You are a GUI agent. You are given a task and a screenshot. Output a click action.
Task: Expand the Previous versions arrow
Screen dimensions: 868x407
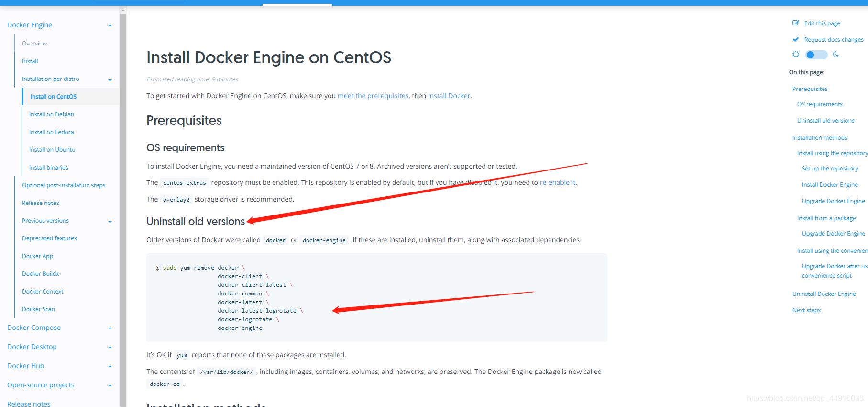click(x=110, y=222)
